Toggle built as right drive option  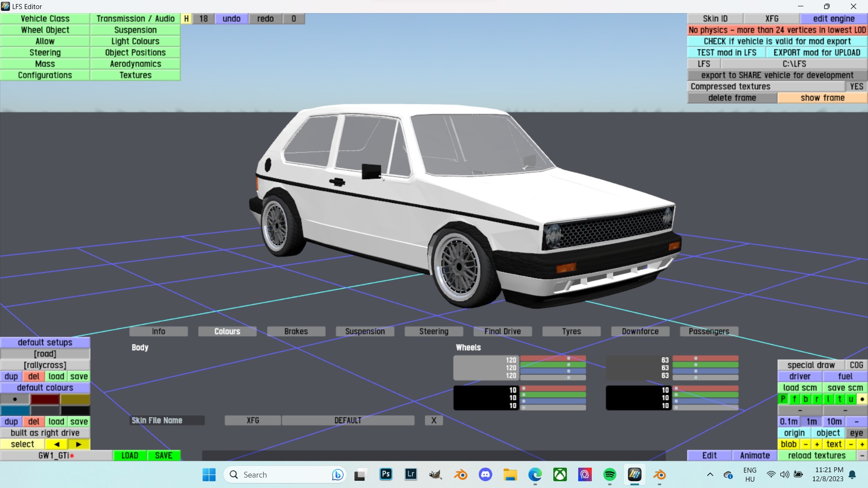click(x=45, y=433)
